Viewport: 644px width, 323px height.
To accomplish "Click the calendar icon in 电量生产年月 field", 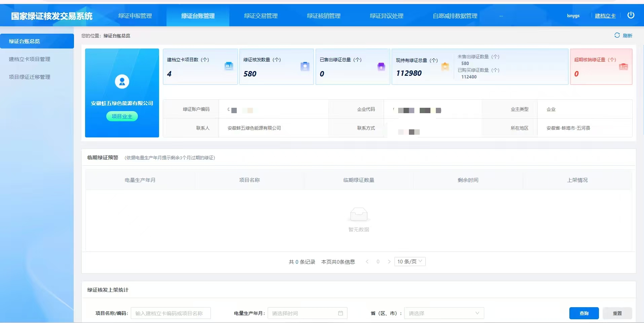I will click(x=340, y=313).
